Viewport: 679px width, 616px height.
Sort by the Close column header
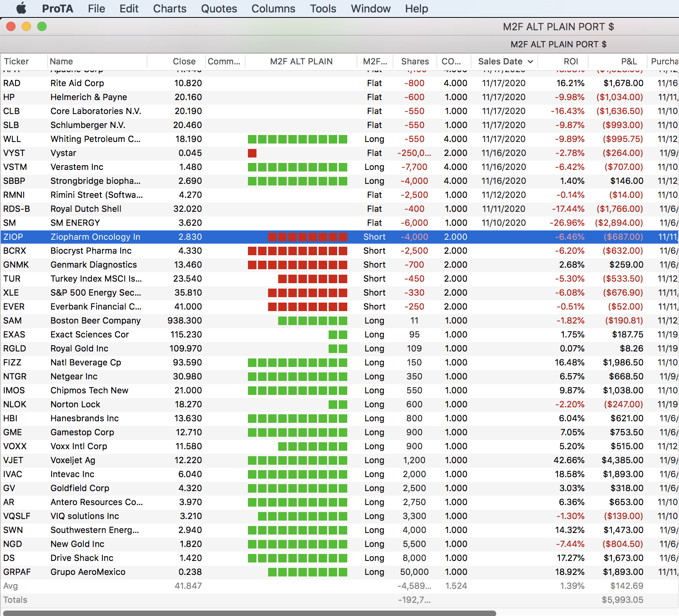pos(184,62)
